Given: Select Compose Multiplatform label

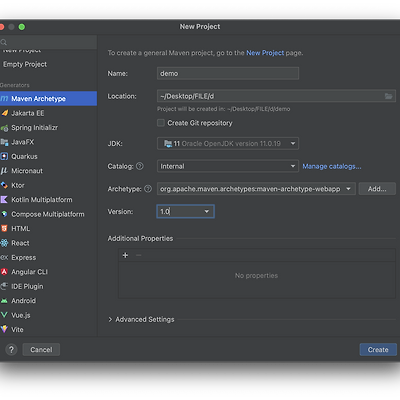Looking at the screenshot, I should pyautogui.click(x=48, y=214).
